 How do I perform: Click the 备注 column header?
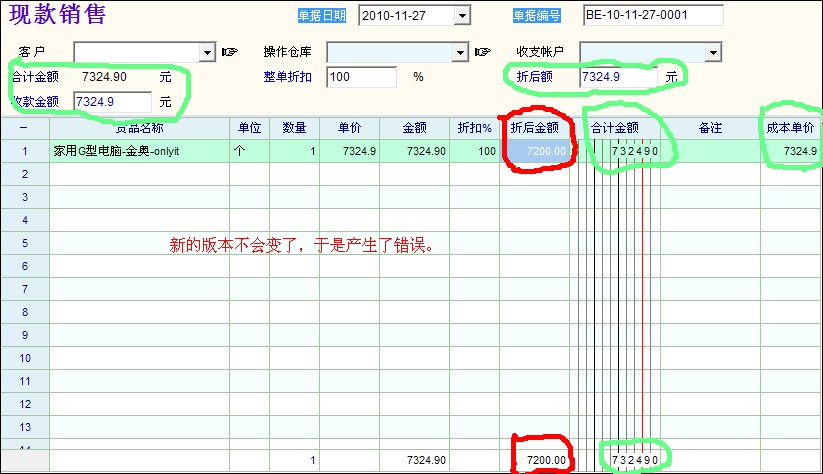click(x=710, y=128)
